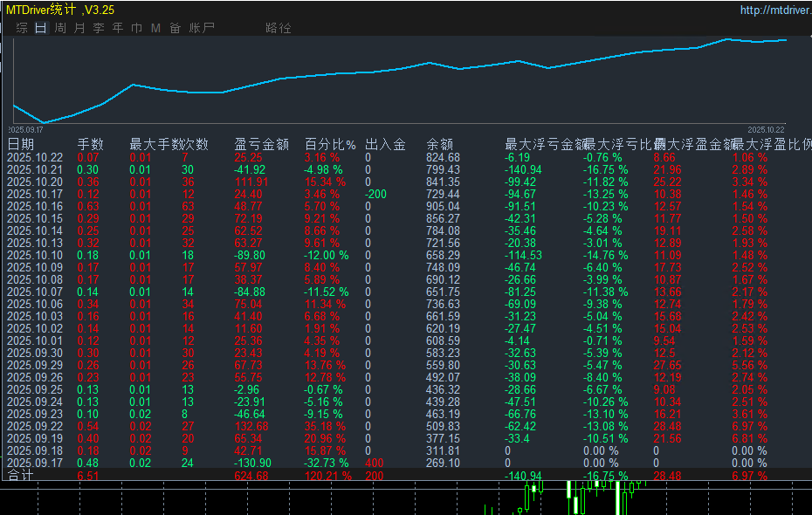Click the M tab
The width and height of the screenshot is (812, 515).
click(155, 28)
